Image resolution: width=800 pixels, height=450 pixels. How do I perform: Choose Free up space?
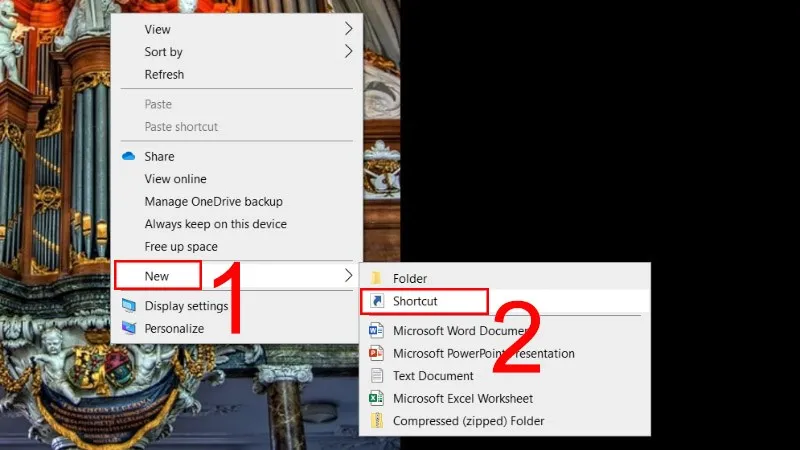[x=237, y=246]
